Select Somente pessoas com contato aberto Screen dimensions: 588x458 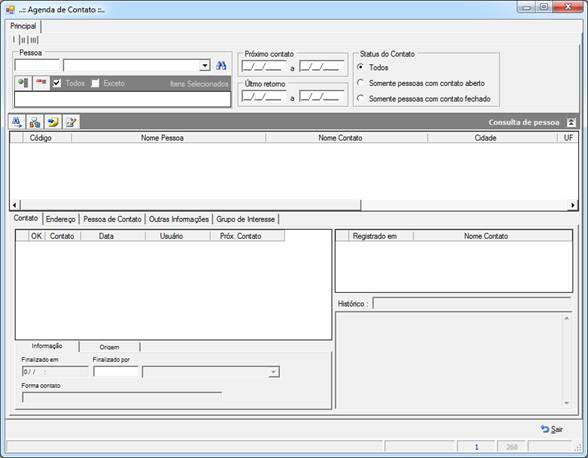(x=360, y=82)
